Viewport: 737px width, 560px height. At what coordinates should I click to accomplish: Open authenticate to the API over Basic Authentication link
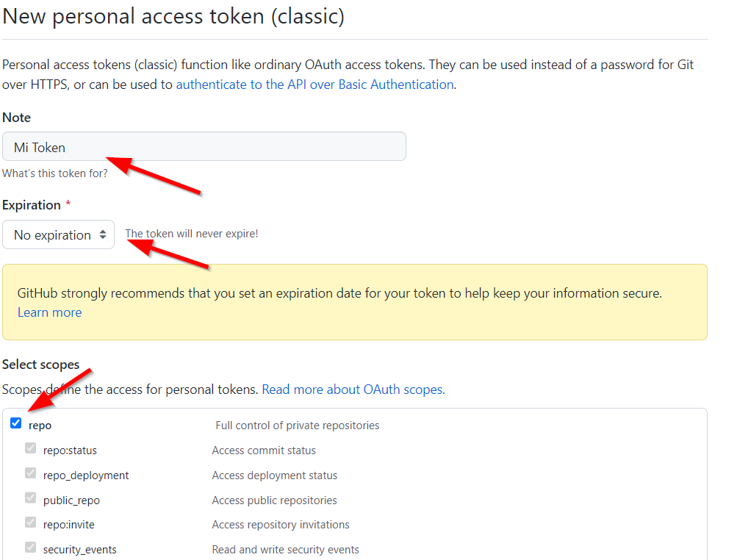click(314, 85)
